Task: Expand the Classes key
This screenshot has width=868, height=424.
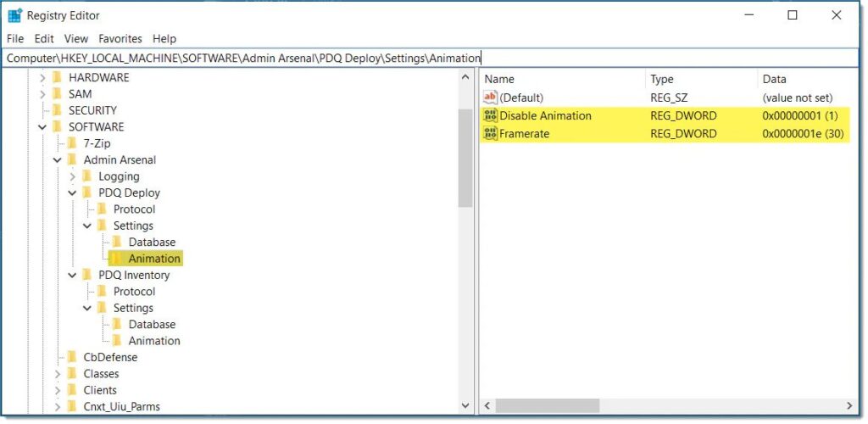Action: (x=58, y=374)
